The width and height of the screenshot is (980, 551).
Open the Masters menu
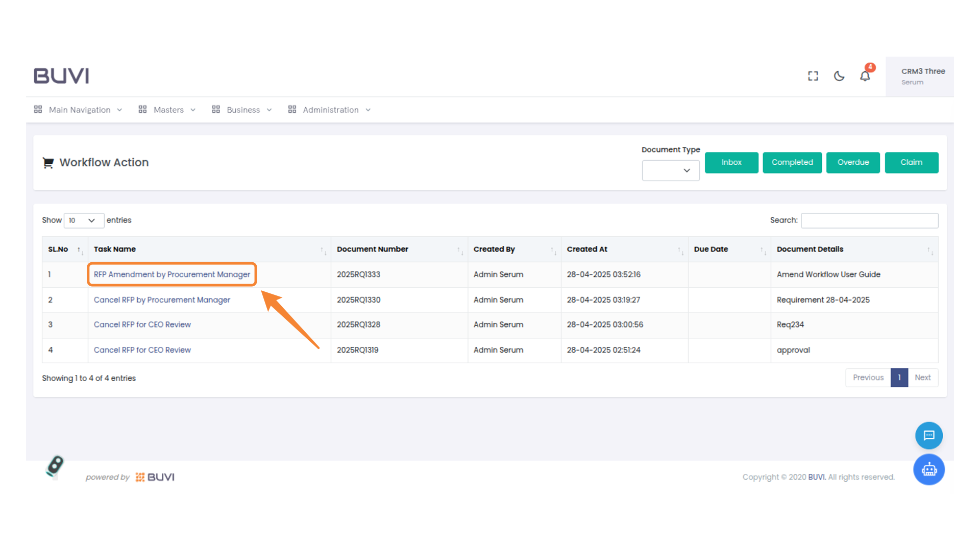[167, 110]
